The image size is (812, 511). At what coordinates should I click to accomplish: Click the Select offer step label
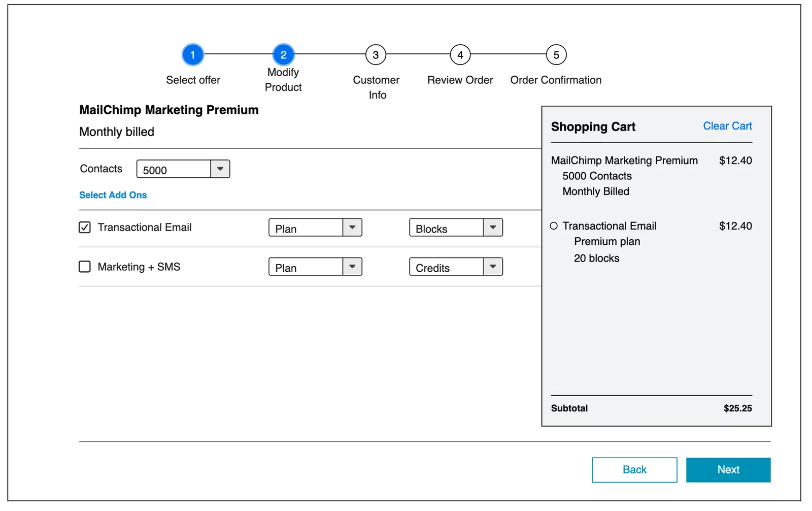coord(193,80)
